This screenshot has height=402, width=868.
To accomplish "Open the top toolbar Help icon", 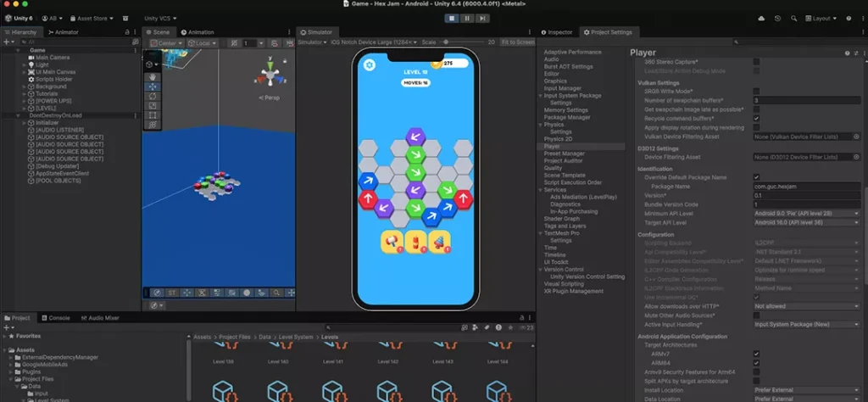I will coord(849,19).
